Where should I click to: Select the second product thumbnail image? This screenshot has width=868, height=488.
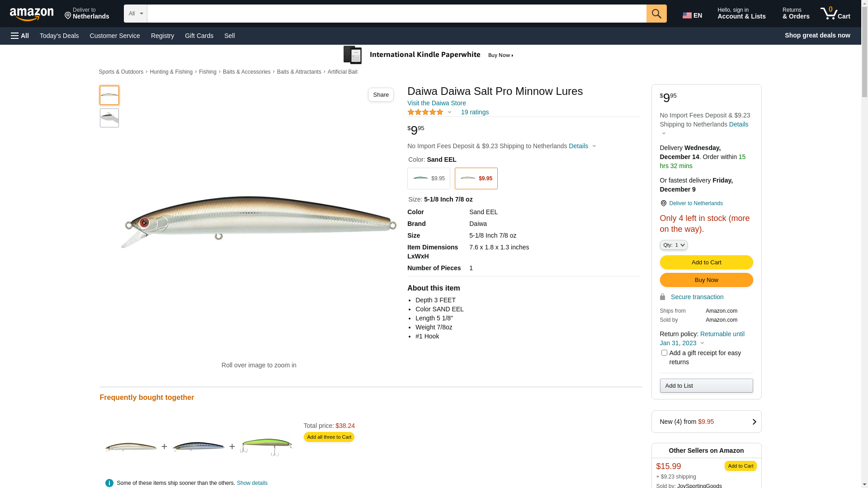(109, 118)
